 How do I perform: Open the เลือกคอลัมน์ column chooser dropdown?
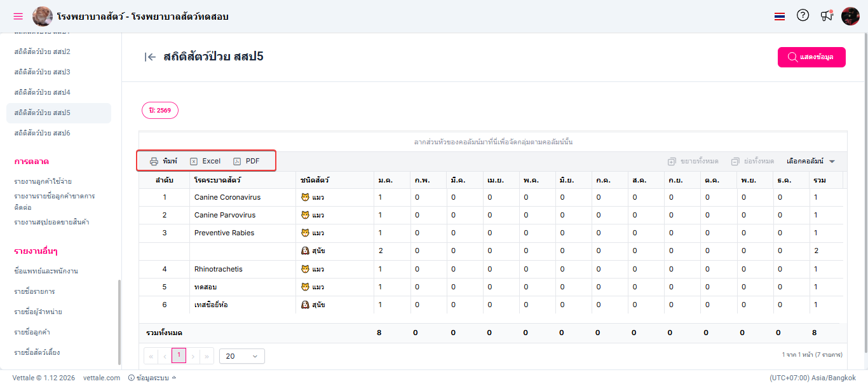coord(810,162)
